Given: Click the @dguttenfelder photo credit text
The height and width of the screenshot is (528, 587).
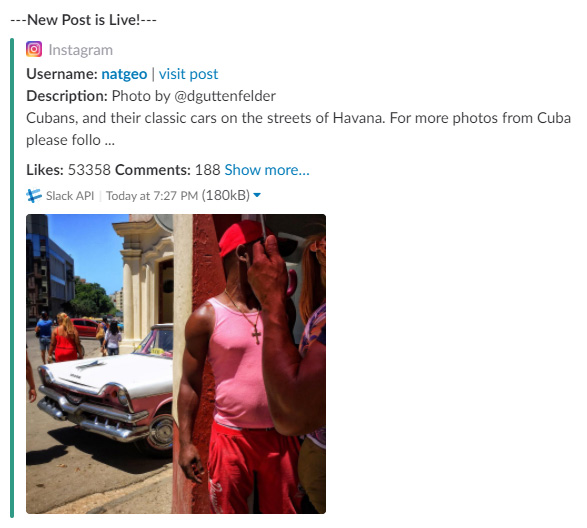Looking at the screenshot, I should point(225,96).
